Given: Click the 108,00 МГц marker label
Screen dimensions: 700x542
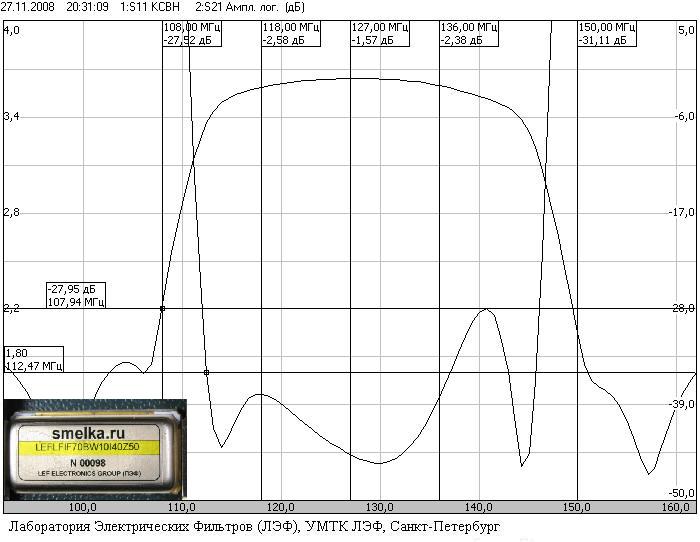Looking at the screenshot, I should (x=192, y=33).
